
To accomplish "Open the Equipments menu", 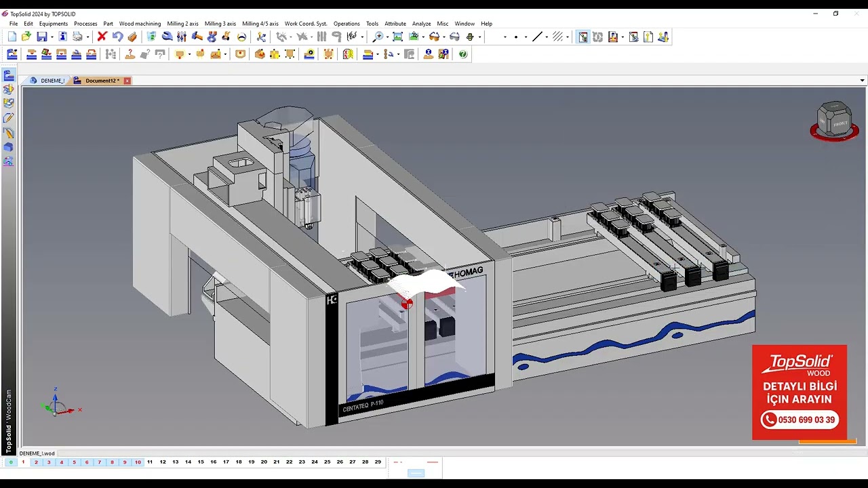I will [54, 24].
